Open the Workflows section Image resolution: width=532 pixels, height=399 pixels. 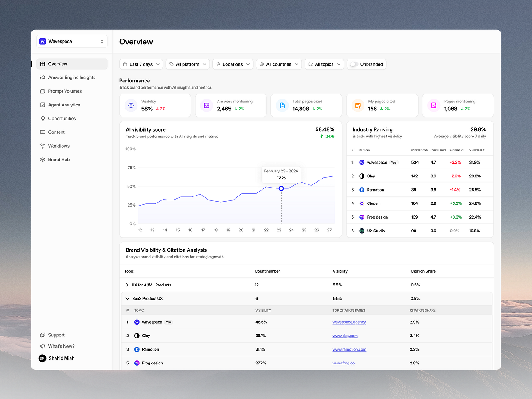coord(58,146)
